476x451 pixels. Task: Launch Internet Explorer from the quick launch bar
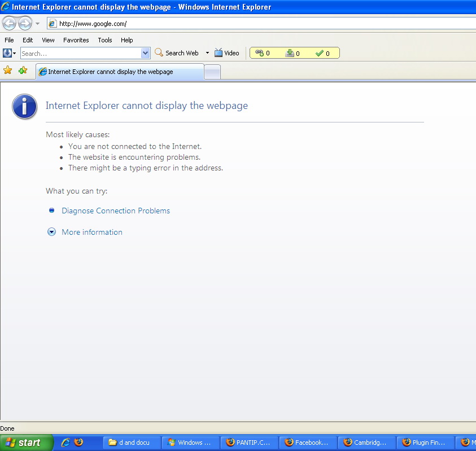tap(65, 442)
